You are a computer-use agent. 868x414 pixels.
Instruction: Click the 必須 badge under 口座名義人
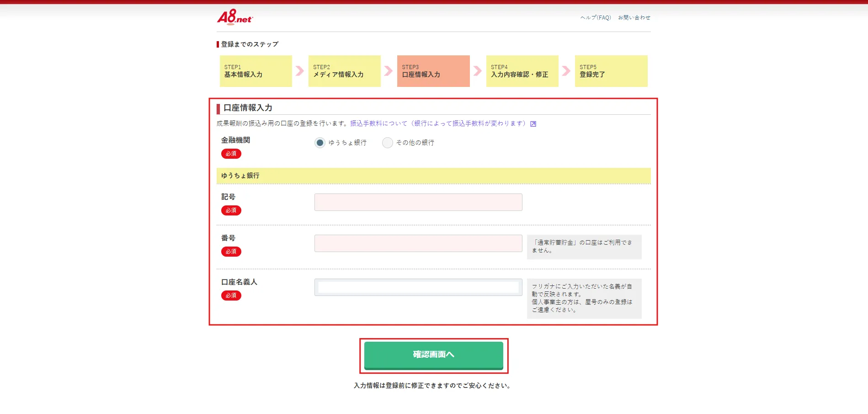click(x=231, y=296)
